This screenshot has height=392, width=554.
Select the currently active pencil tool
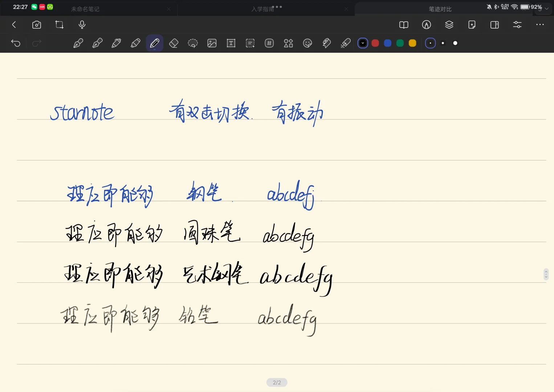point(154,43)
